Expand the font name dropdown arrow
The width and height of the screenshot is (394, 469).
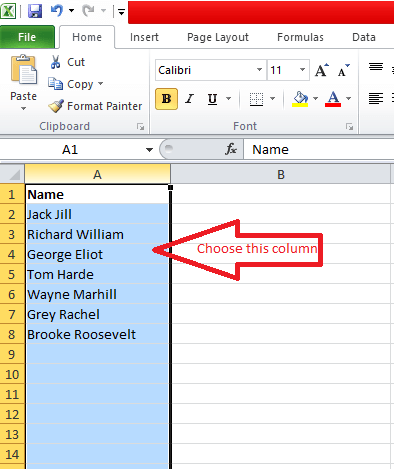[x=260, y=70]
